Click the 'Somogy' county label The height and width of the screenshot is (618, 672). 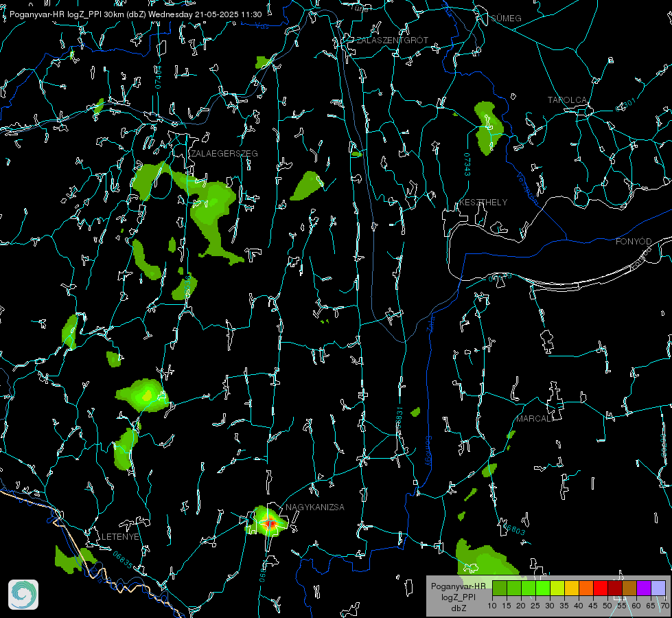[x=428, y=450]
